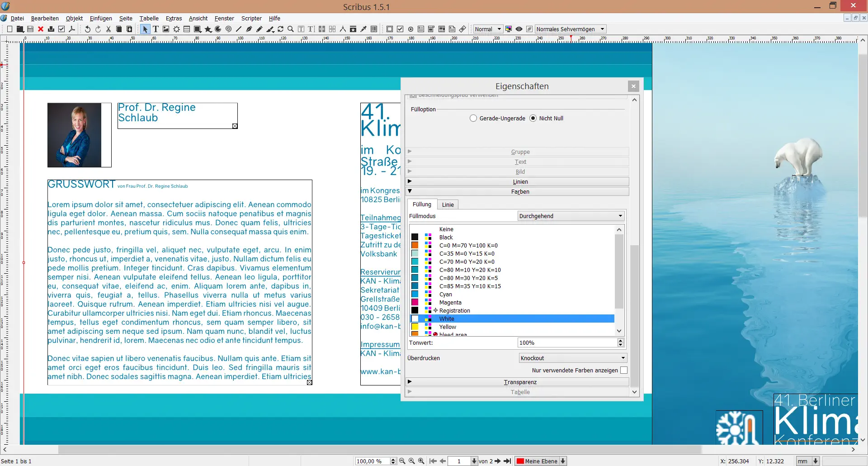Enable Nur verwendete Farben anzeigen

(624, 370)
